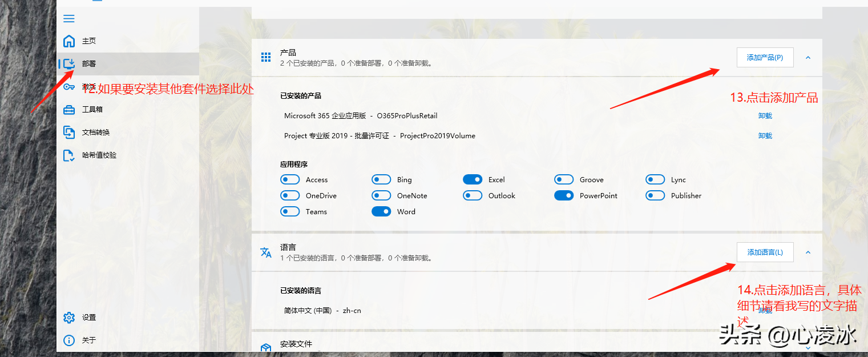Viewport: 868px width, 357px height.
Task: Collapse the Language (语言) section chevron
Action: click(x=808, y=252)
